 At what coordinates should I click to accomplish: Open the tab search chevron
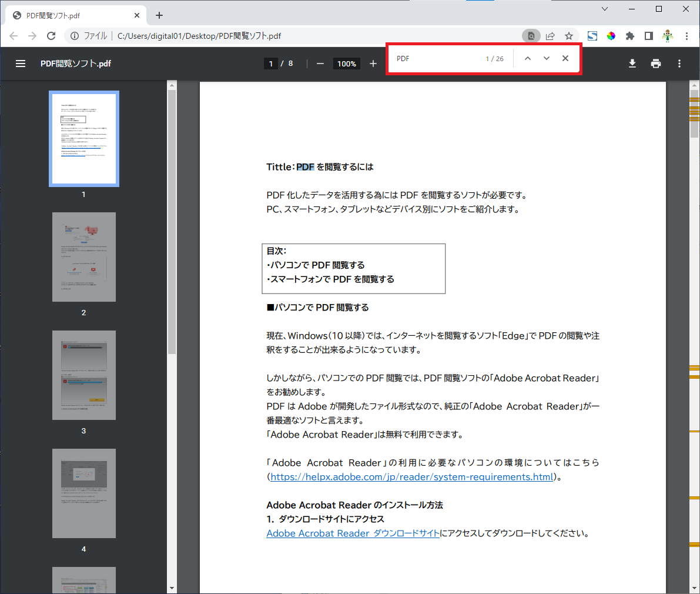pos(605,9)
